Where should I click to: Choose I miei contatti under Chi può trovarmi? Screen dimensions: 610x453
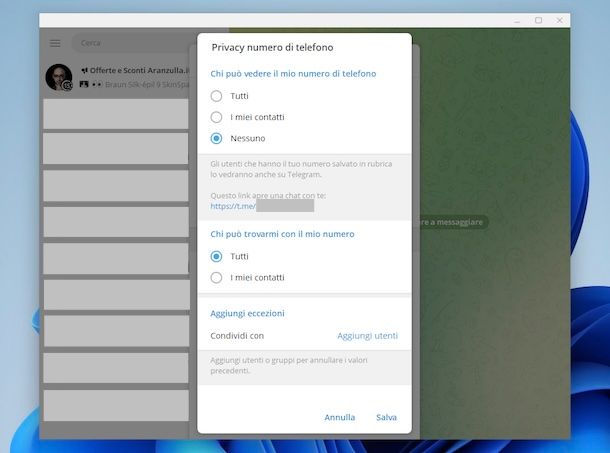coord(247,277)
